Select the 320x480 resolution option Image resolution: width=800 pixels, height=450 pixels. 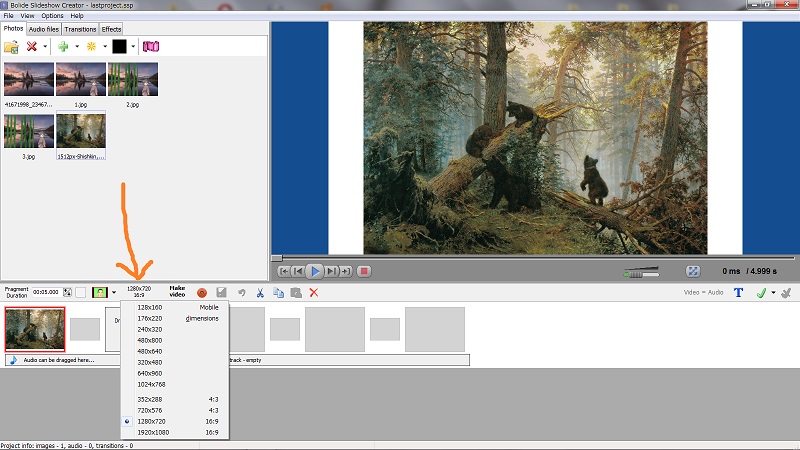(175, 363)
